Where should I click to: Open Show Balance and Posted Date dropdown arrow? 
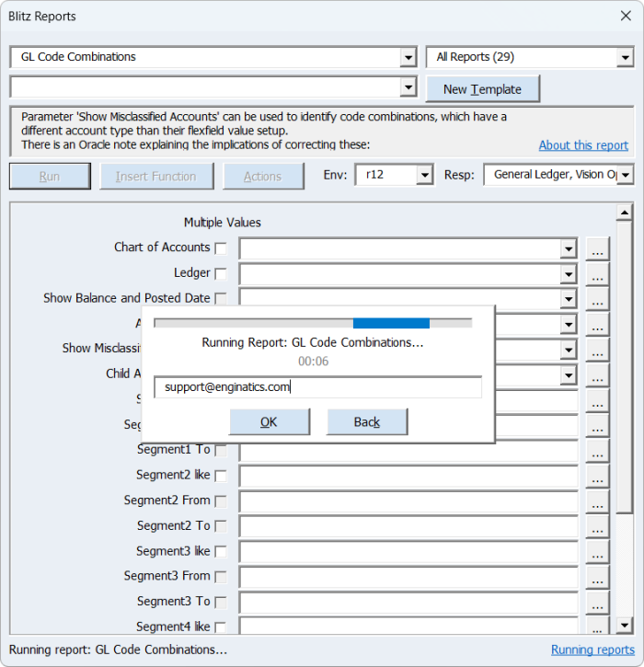coord(569,299)
